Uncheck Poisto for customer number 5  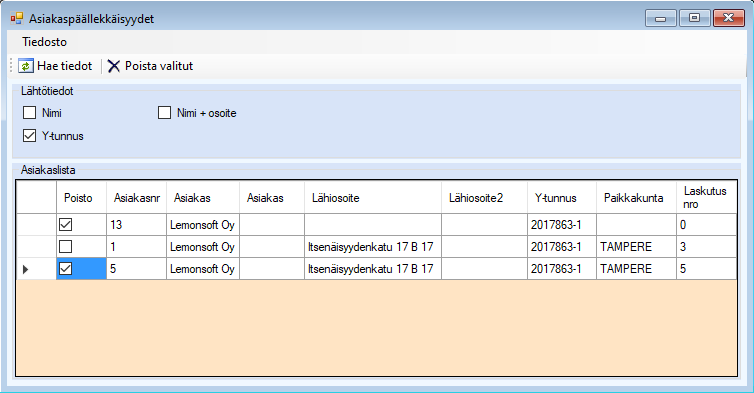(65, 268)
